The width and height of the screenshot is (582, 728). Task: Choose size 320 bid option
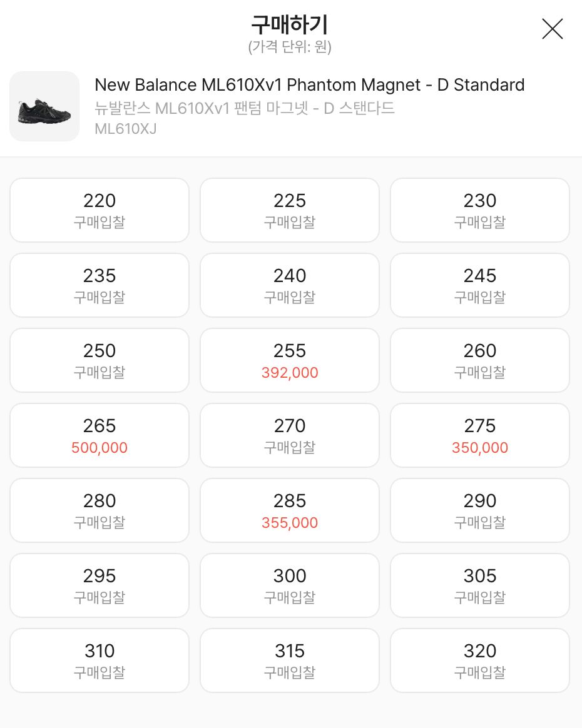pos(480,660)
